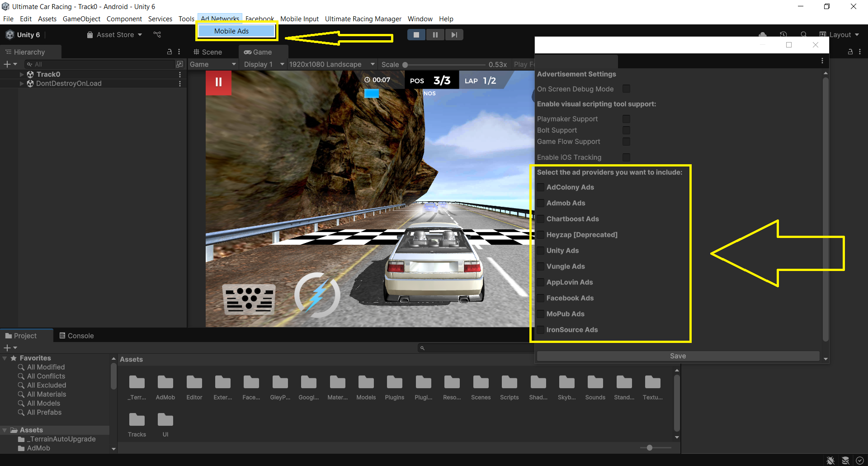Switch to the Console tab

pos(76,336)
